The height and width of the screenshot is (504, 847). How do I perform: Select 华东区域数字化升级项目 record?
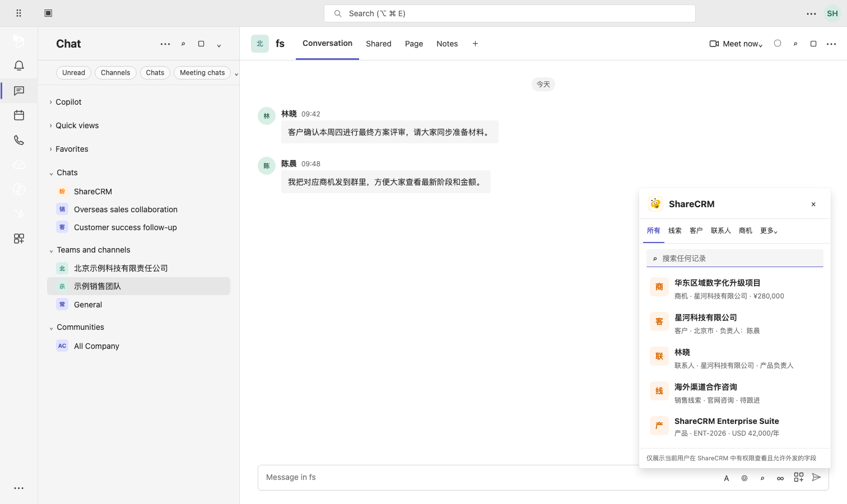735,289
